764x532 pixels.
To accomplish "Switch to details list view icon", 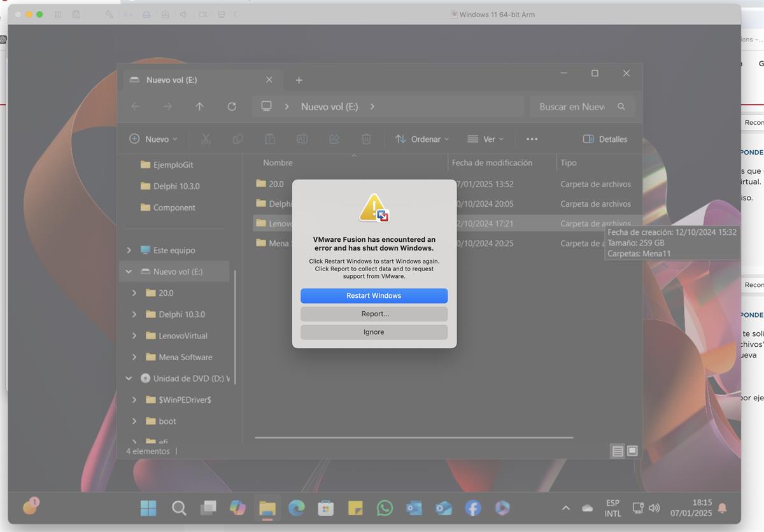I will tap(617, 451).
